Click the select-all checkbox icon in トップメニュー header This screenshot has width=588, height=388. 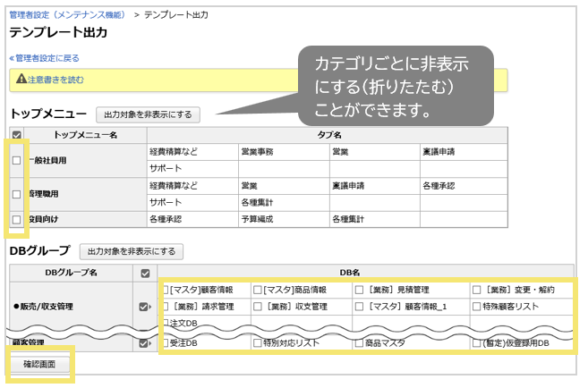(17, 135)
